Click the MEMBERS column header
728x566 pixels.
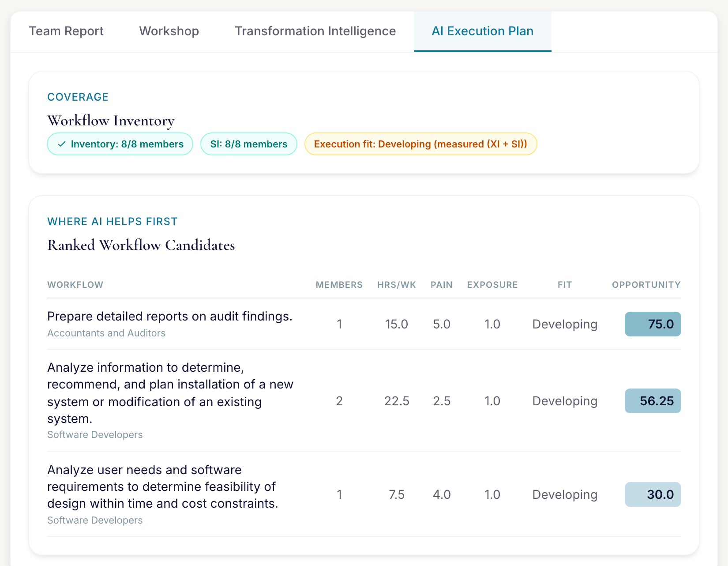pos(339,285)
